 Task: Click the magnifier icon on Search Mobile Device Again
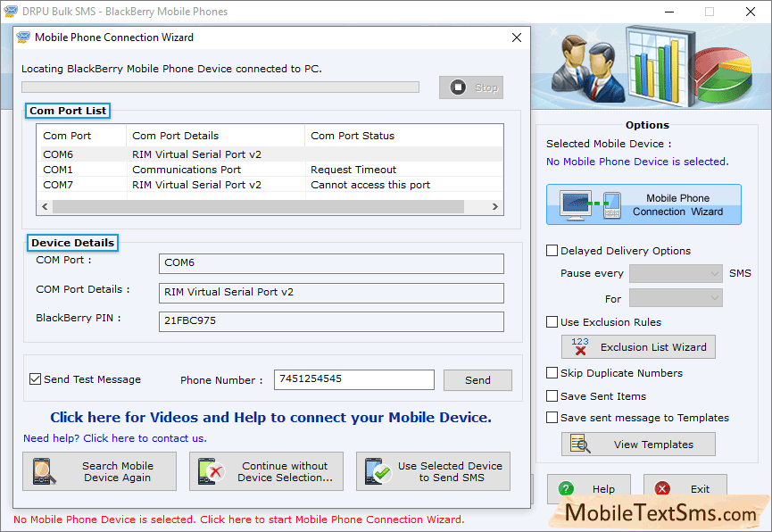[x=44, y=471]
